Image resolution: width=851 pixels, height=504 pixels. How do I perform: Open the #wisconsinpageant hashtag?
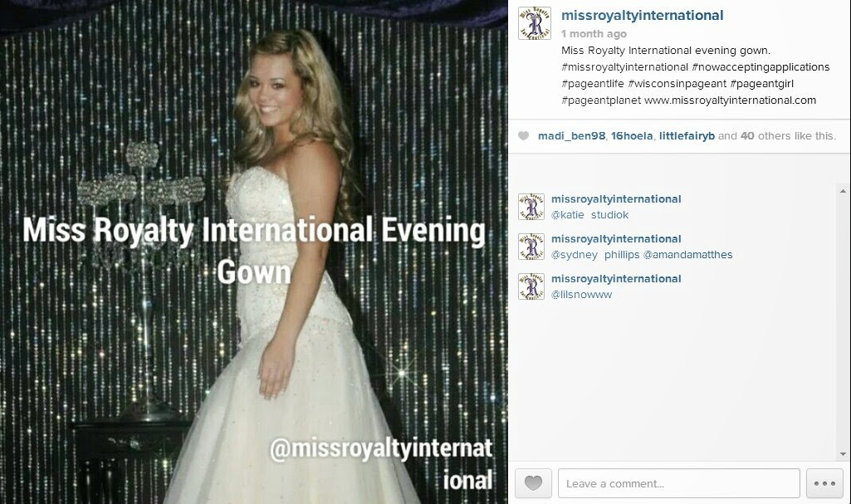(x=677, y=84)
